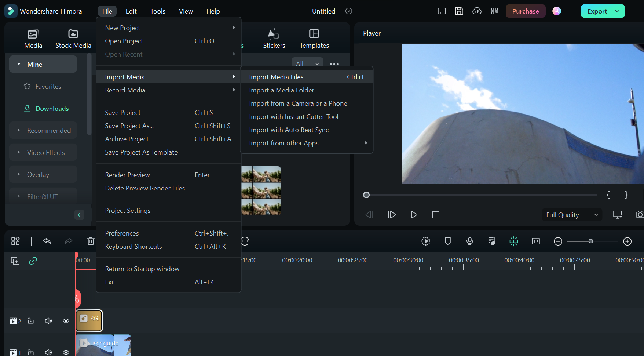Open the Templates panel
The width and height of the screenshot is (644, 356).
tap(314, 38)
